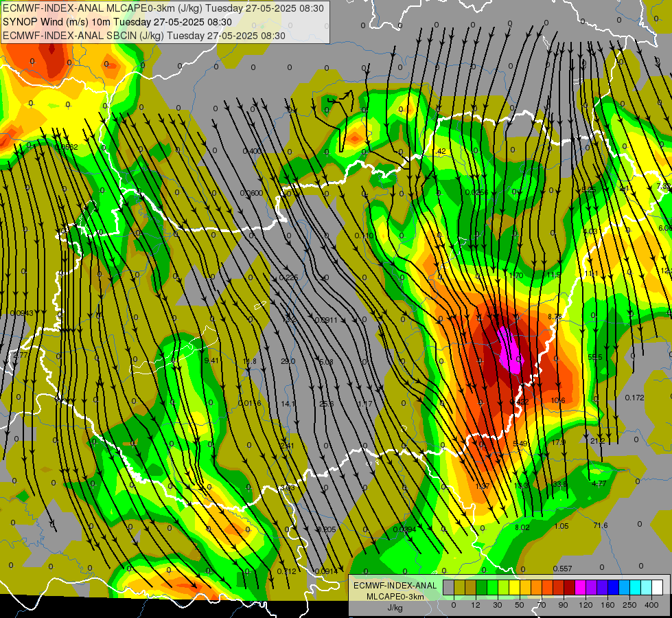Click the MLCAPE0-3km header line at top
This screenshot has width=672, height=618.
click(x=163, y=8)
